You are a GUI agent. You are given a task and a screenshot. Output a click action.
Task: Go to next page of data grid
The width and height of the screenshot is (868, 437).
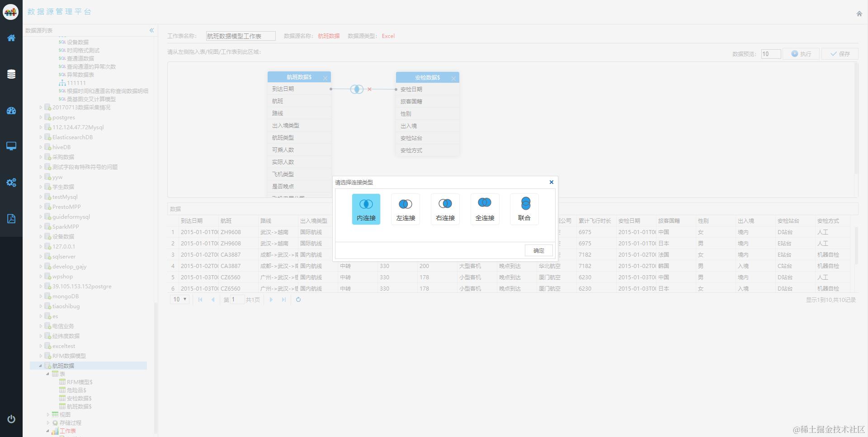[x=271, y=300]
